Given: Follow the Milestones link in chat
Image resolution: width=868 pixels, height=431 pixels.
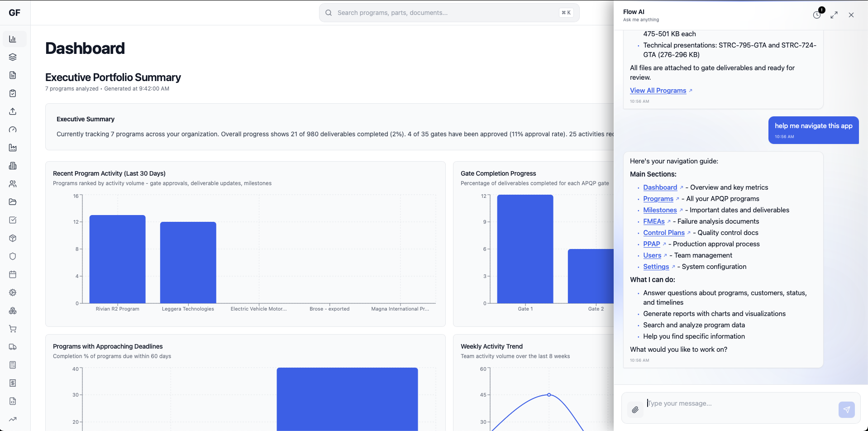Looking at the screenshot, I should click(x=660, y=210).
